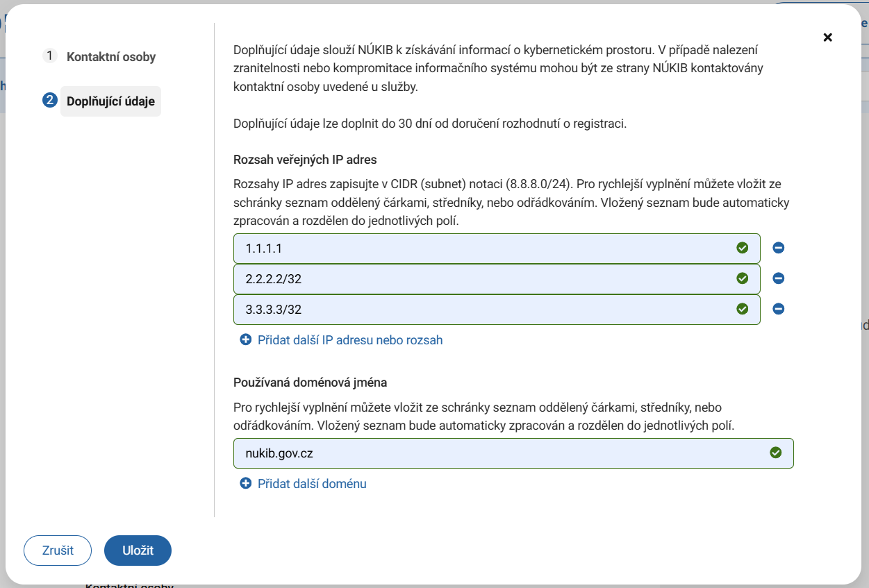Focus the 1.1.1.1 IP address field
This screenshot has width=869, height=588.
click(479, 249)
